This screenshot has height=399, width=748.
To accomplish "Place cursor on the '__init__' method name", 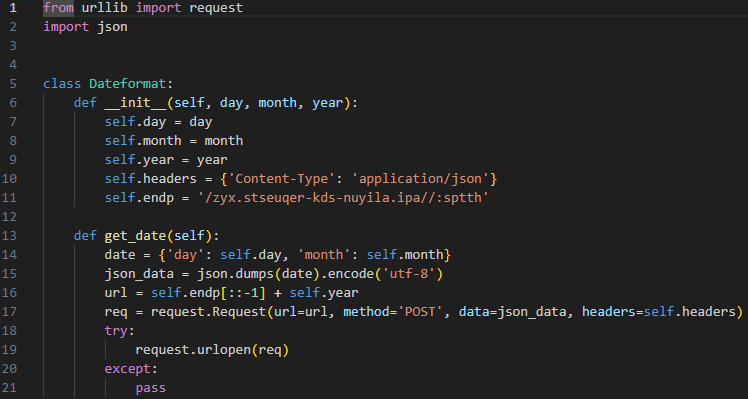I will pos(135,103).
